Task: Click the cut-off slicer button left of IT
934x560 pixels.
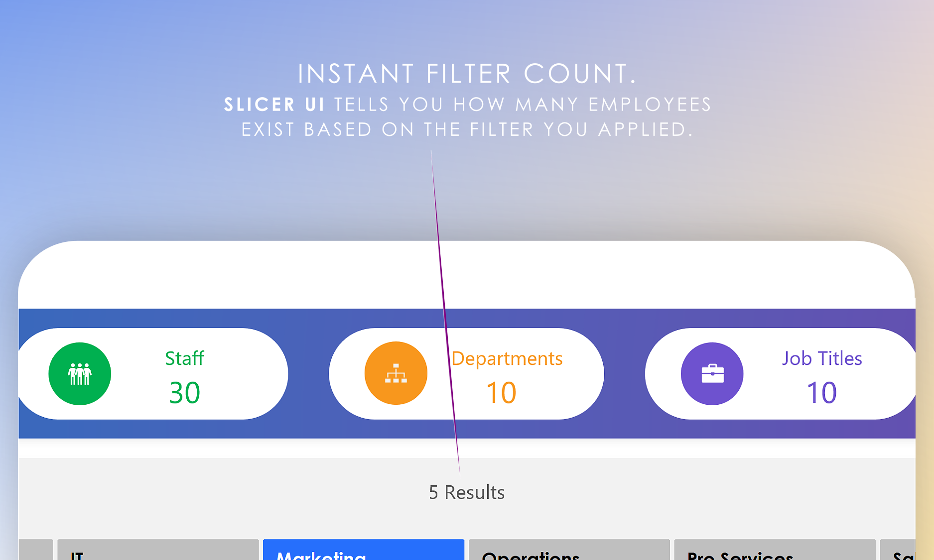Action: (36, 551)
